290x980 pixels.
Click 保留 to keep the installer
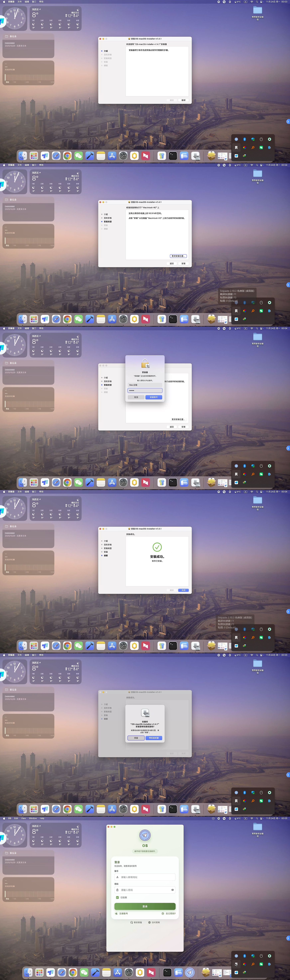136,738
